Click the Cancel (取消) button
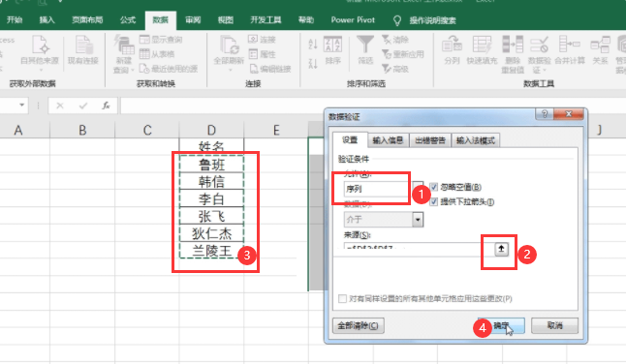626x364 pixels. 554,325
